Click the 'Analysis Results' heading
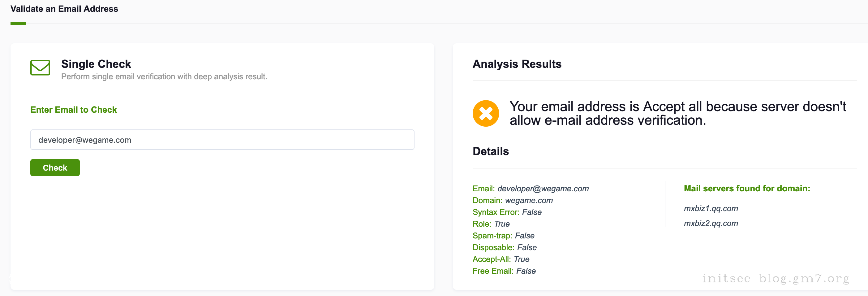 [x=517, y=64]
